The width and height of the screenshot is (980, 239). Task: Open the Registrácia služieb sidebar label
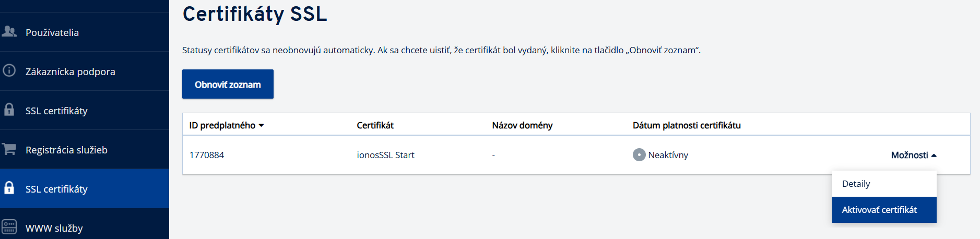[66, 150]
